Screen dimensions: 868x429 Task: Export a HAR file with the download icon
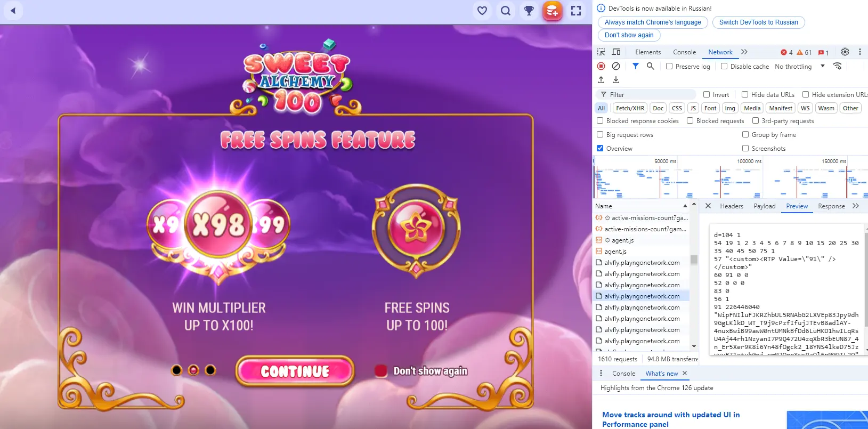pos(616,80)
